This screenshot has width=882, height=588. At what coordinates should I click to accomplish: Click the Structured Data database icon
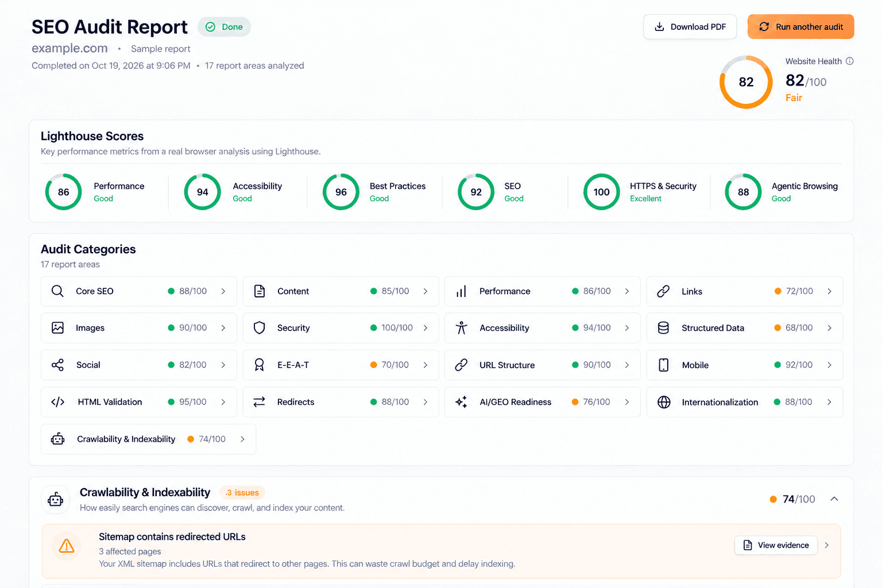pyautogui.click(x=663, y=328)
